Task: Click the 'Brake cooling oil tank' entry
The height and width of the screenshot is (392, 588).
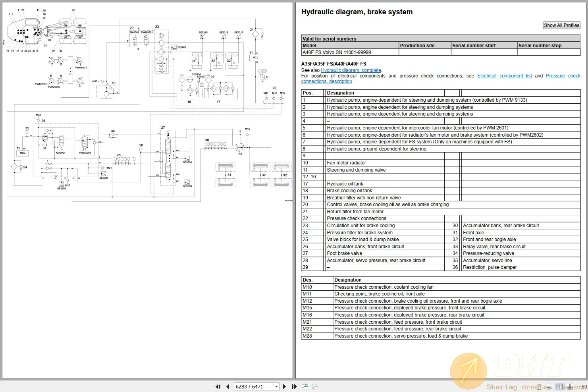Action: [x=349, y=191]
